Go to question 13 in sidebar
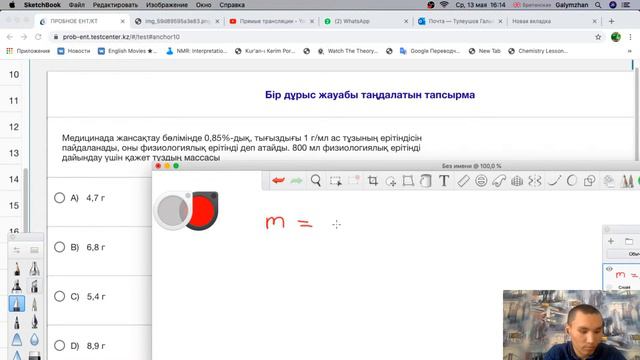The image size is (640, 360). (x=14, y=153)
